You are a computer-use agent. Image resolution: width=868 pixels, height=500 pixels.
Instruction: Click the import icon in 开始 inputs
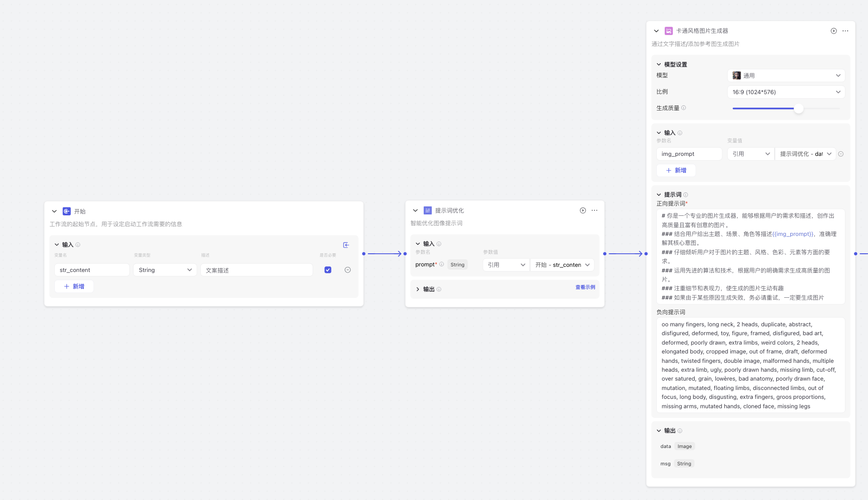point(346,245)
